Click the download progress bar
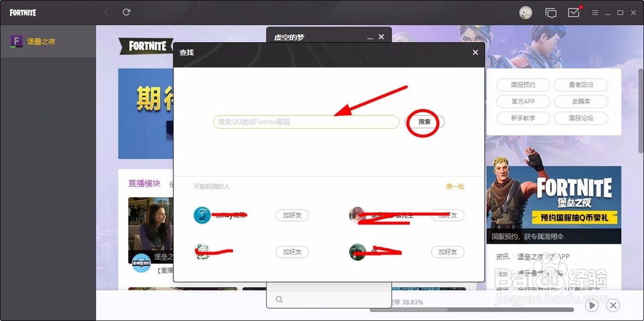 pos(471,310)
